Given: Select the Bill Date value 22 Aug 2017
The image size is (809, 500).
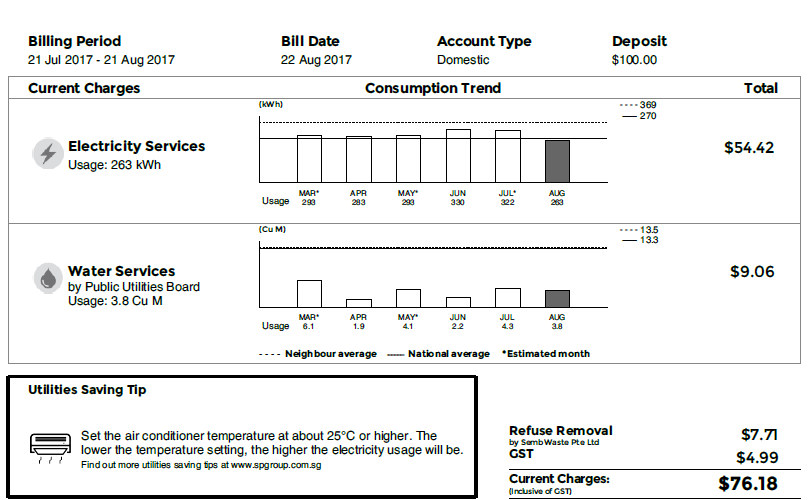Looking at the screenshot, I should coord(316,60).
